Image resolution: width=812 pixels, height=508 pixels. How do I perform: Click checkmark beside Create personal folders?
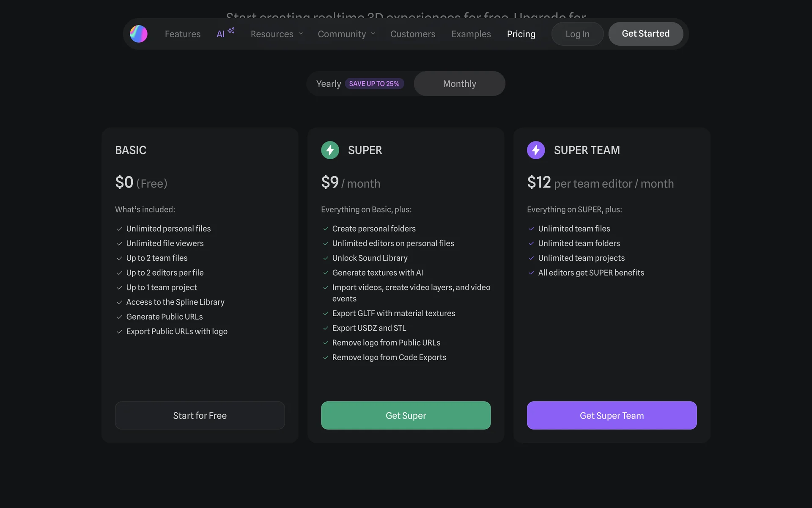326,229
